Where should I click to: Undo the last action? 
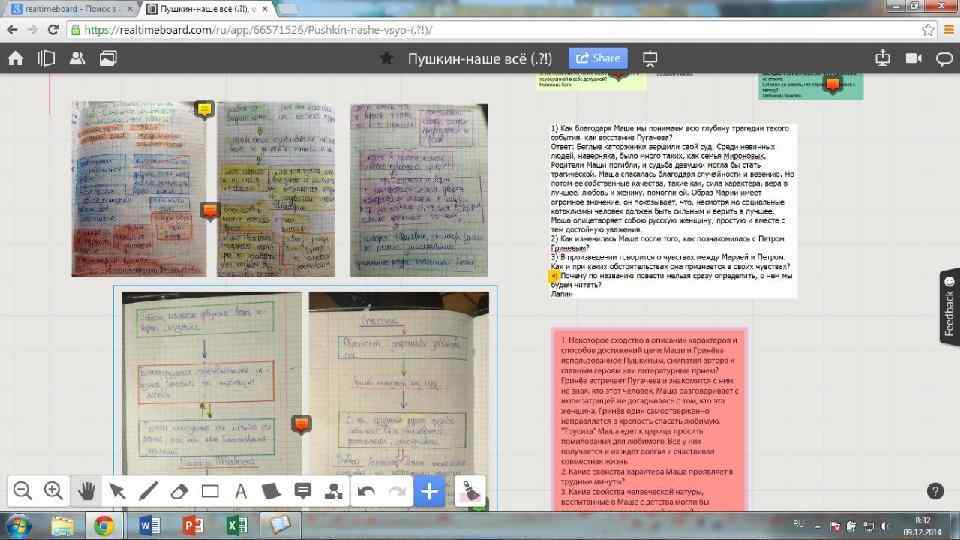[366, 491]
